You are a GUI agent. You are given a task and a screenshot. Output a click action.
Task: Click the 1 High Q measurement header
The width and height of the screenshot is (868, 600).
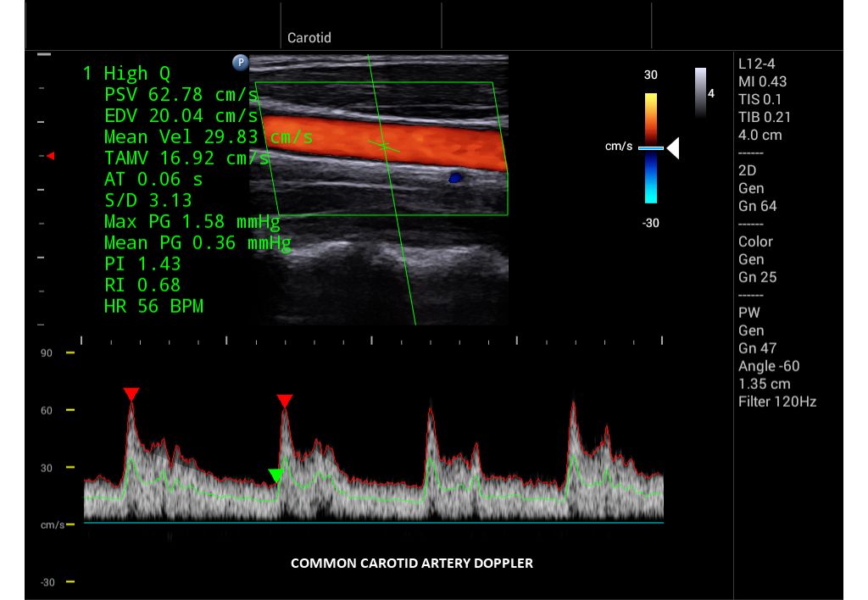[126, 74]
